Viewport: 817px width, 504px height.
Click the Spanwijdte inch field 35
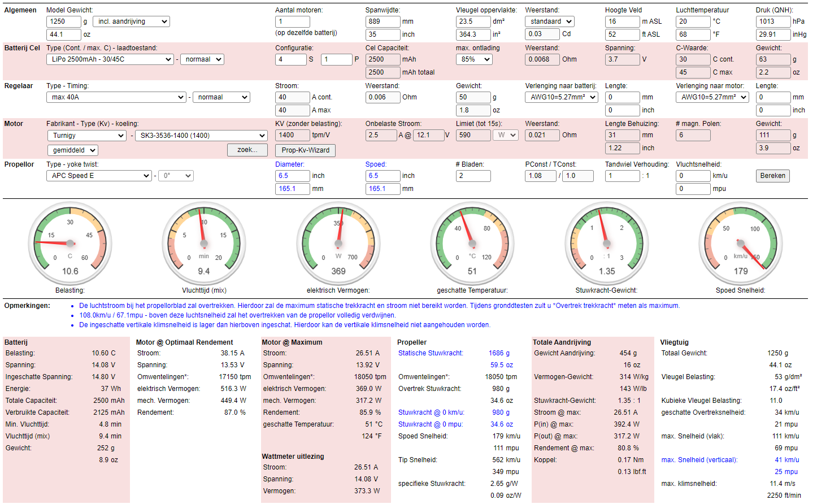383,34
